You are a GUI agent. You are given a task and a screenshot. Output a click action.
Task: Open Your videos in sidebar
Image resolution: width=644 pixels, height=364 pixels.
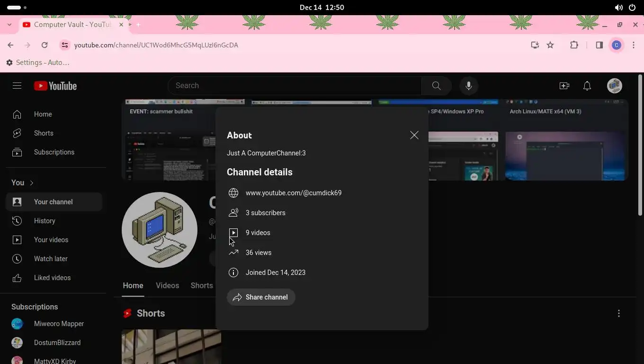54,240
